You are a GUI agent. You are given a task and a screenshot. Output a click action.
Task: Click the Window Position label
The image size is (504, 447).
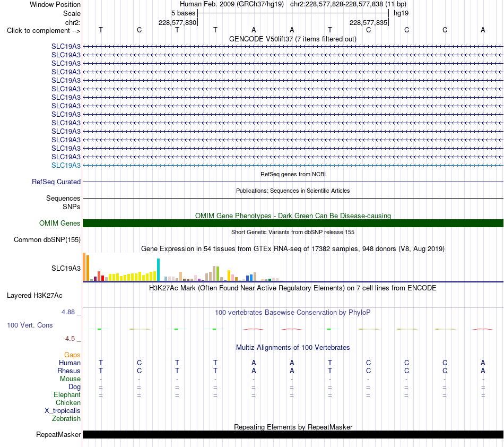tap(55, 4)
